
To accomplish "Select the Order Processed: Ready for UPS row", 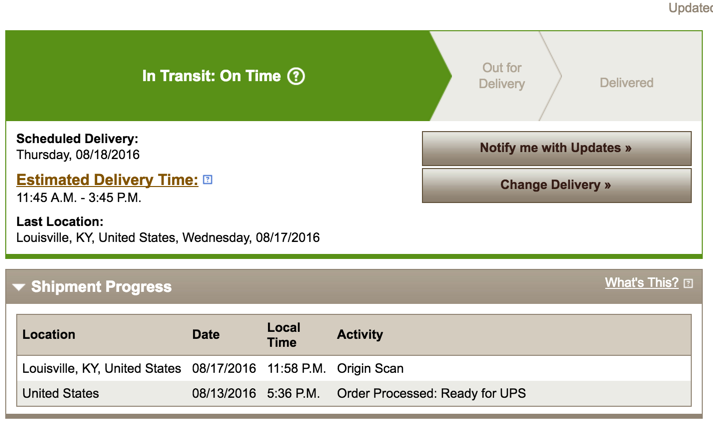I will [431, 393].
